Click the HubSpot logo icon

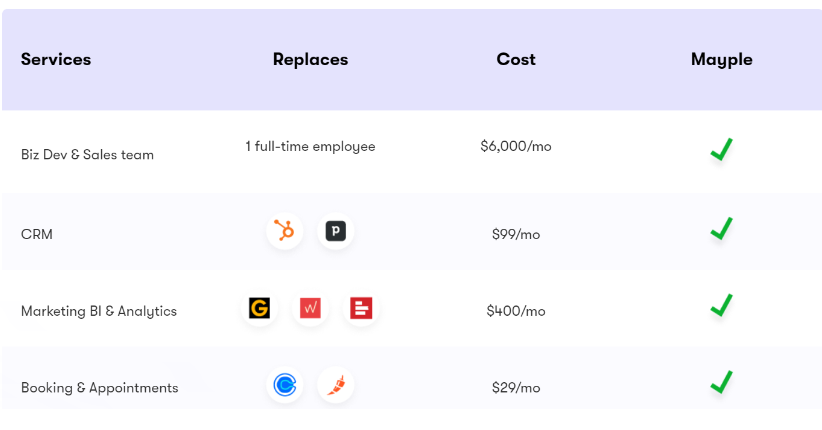tap(285, 231)
